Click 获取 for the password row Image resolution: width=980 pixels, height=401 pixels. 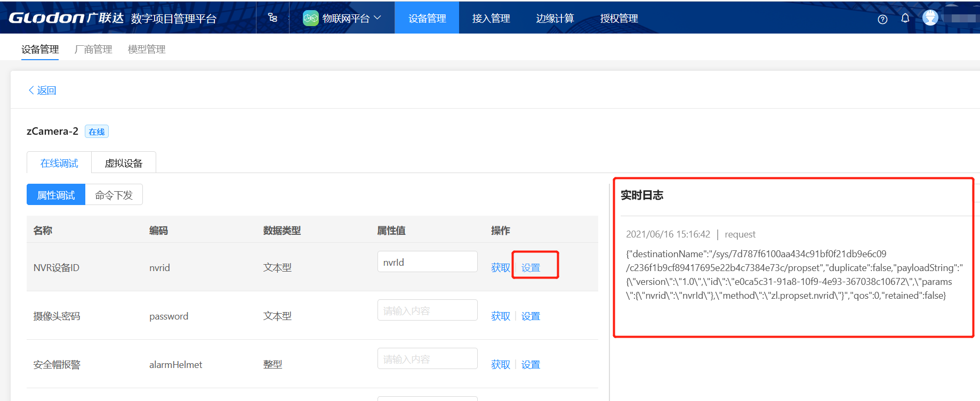(x=500, y=316)
